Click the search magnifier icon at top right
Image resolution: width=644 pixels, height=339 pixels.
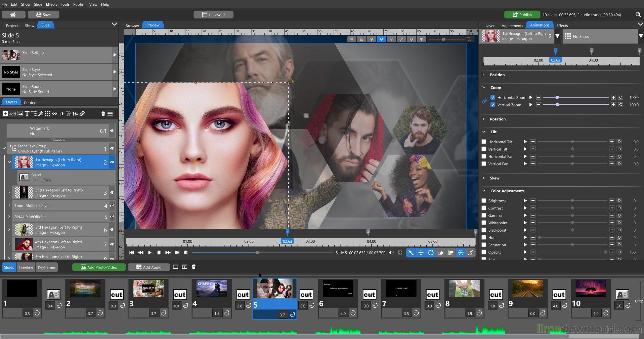pyautogui.click(x=638, y=15)
